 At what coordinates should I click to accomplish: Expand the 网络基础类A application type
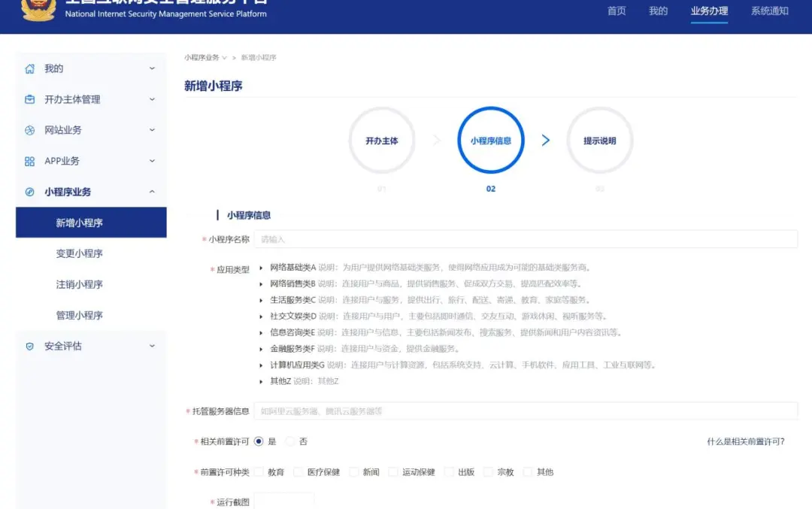[262, 268]
